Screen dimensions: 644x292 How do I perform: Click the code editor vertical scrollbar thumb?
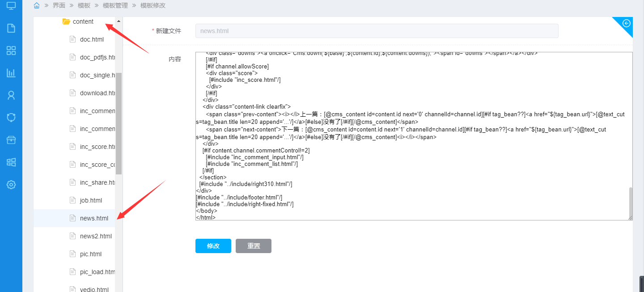tap(631, 202)
